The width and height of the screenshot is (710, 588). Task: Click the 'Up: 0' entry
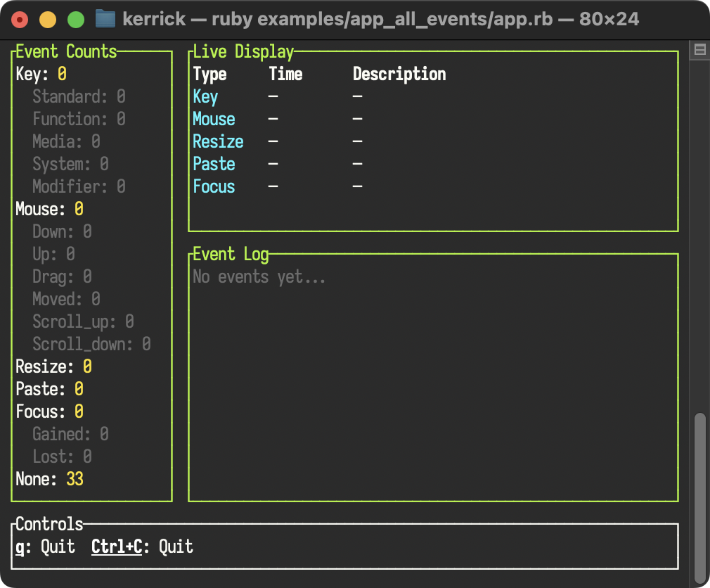(x=53, y=254)
